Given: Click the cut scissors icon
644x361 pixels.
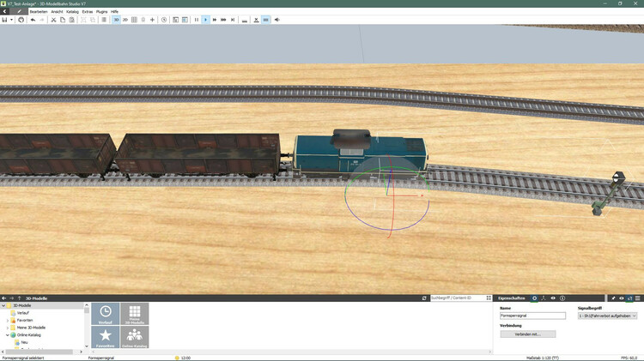Looking at the screenshot, I should (53, 20).
